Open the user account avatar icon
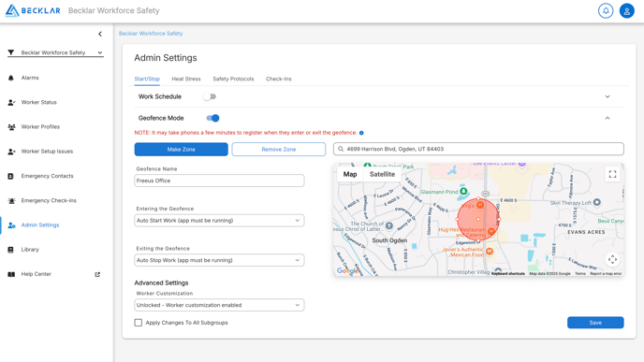644x362 pixels. (627, 10)
